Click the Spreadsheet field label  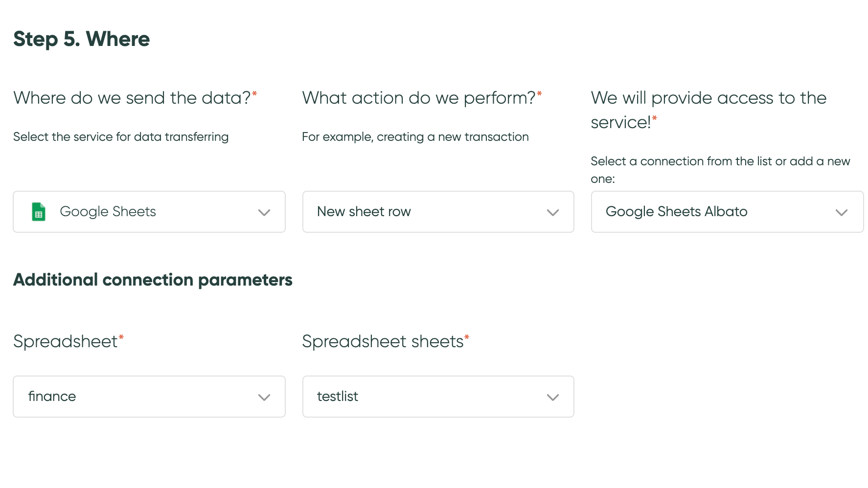69,341
